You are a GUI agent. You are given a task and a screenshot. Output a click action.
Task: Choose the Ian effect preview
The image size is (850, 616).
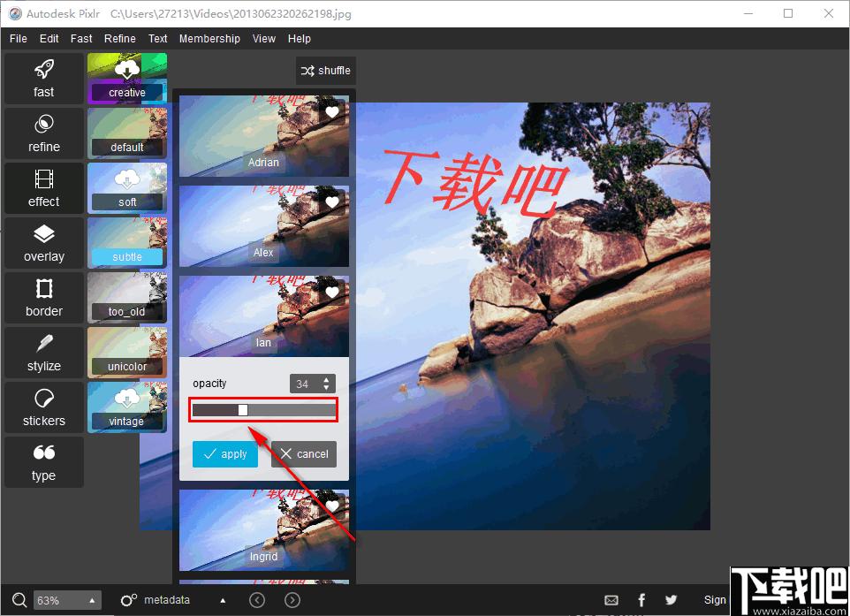pyautogui.click(x=264, y=316)
